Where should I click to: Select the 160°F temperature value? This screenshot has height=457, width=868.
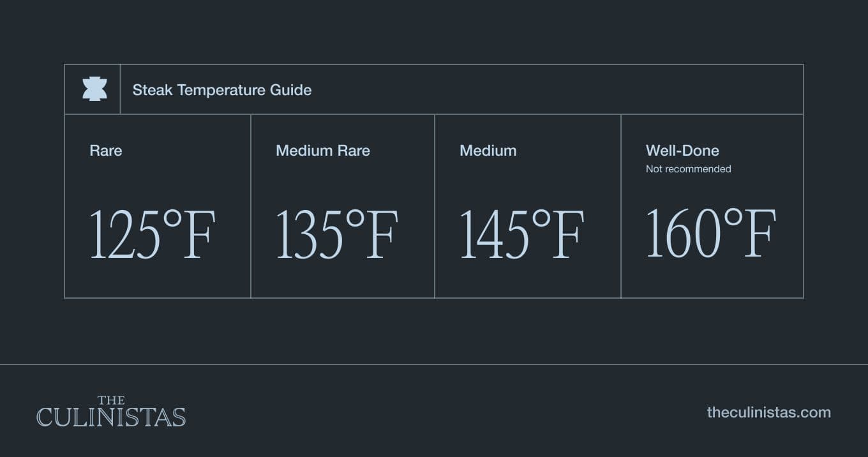pos(711,233)
